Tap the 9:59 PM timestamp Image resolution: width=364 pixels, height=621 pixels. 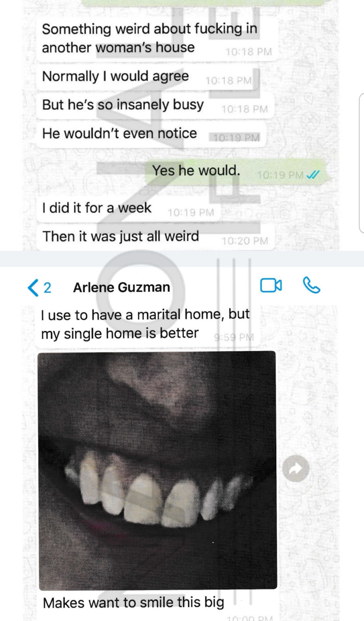click(x=234, y=337)
